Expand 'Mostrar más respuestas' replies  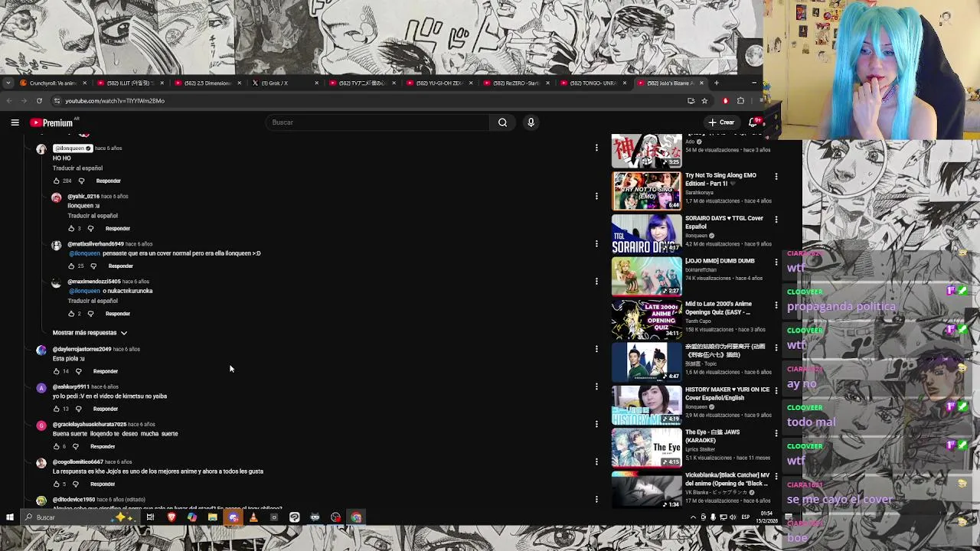point(90,333)
